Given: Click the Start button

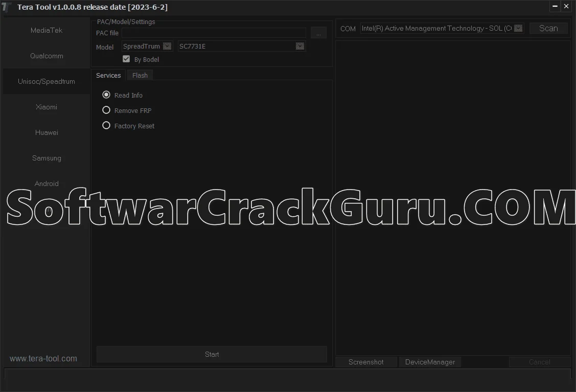Looking at the screenshot, I should click(212, 354).
